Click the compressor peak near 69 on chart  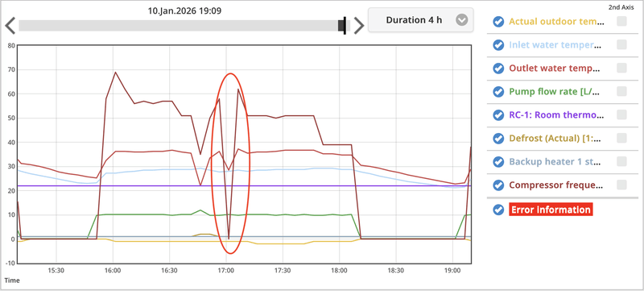tap(115, 73)
